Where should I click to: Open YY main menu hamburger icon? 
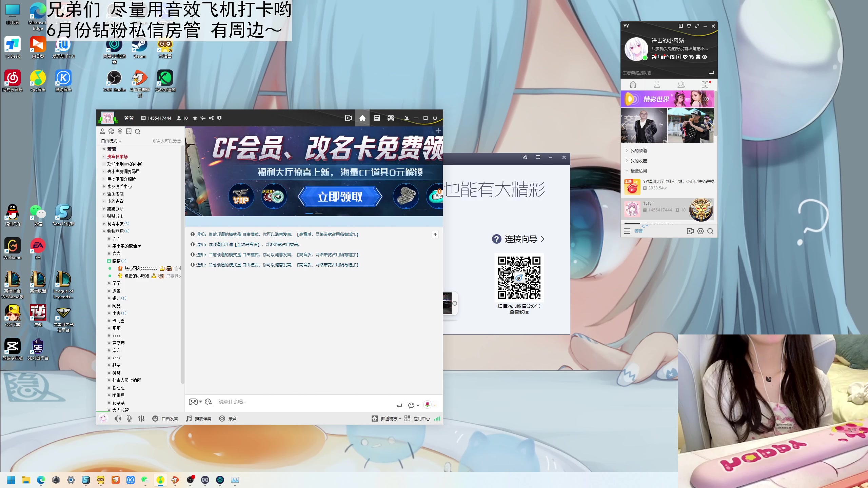click(627, 231)
